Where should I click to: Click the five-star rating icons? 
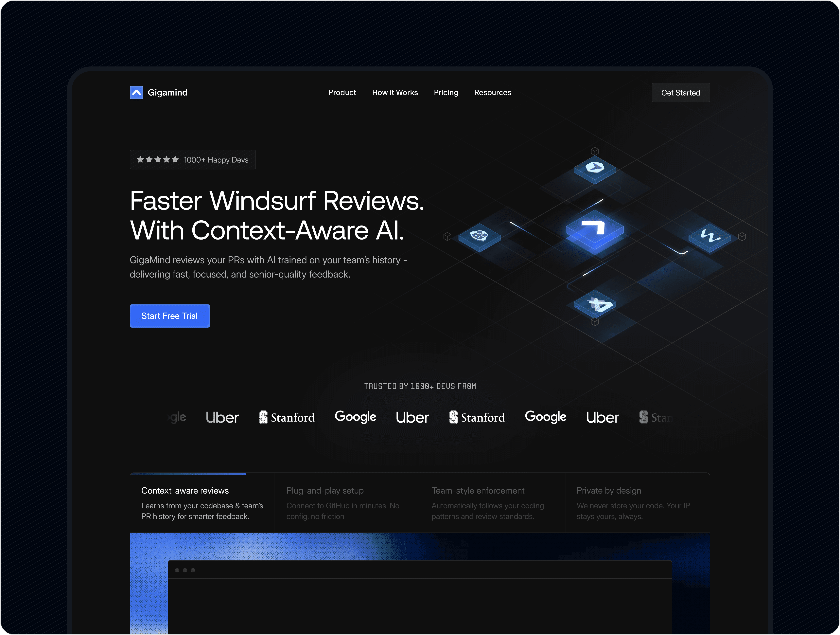158,160
